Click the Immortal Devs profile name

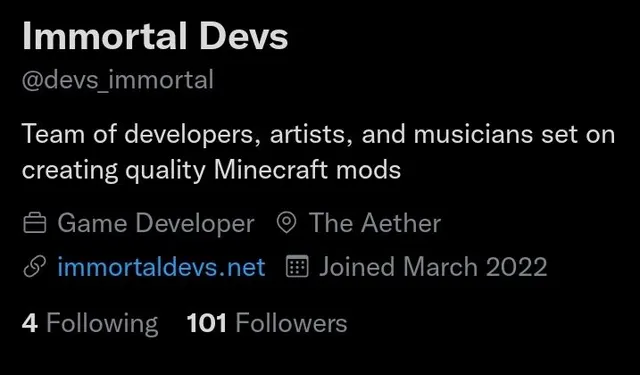coord(155,36)
